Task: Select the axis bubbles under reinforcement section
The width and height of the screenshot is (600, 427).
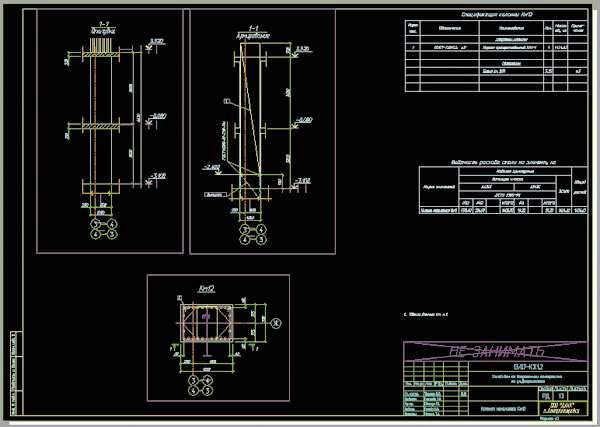Action: (250, 234)
